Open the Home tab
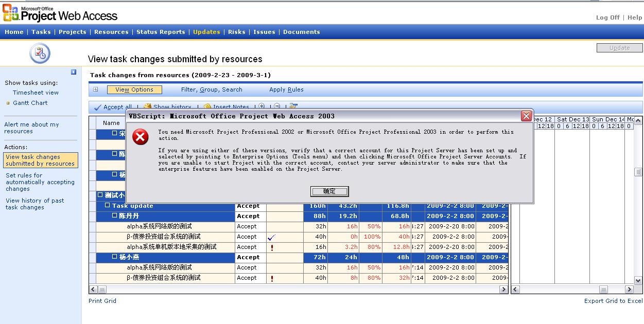This screenshot has height=324, width=644. 14,32
